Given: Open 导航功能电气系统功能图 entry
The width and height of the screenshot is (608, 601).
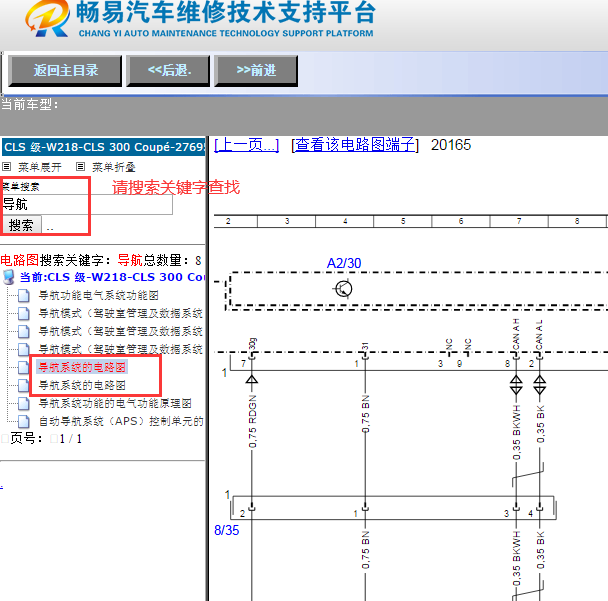Looking at the screenshot, I should tap(98, 295).
